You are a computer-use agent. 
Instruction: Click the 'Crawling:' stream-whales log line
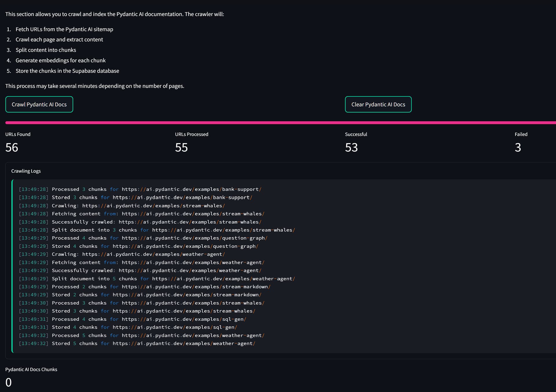click(x=122, y=206)
